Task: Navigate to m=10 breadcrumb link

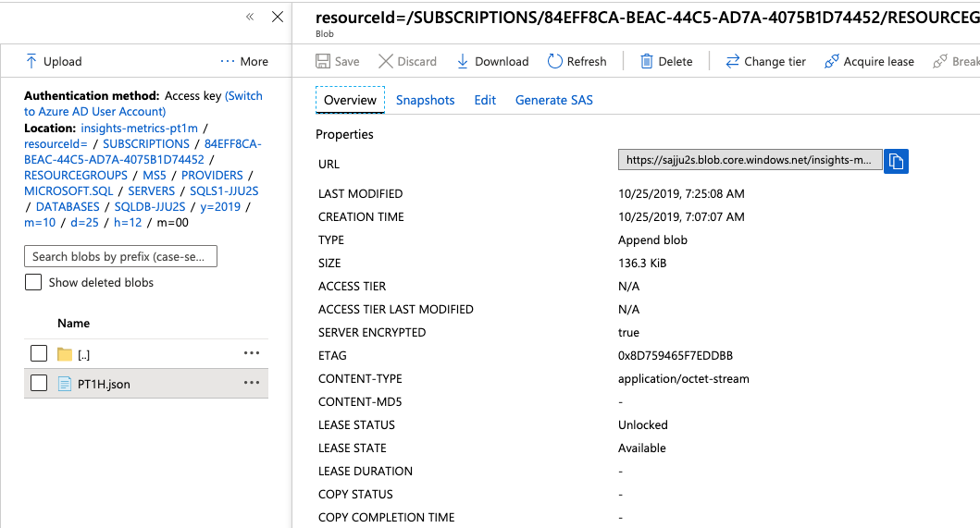Action: coord(40,223)
